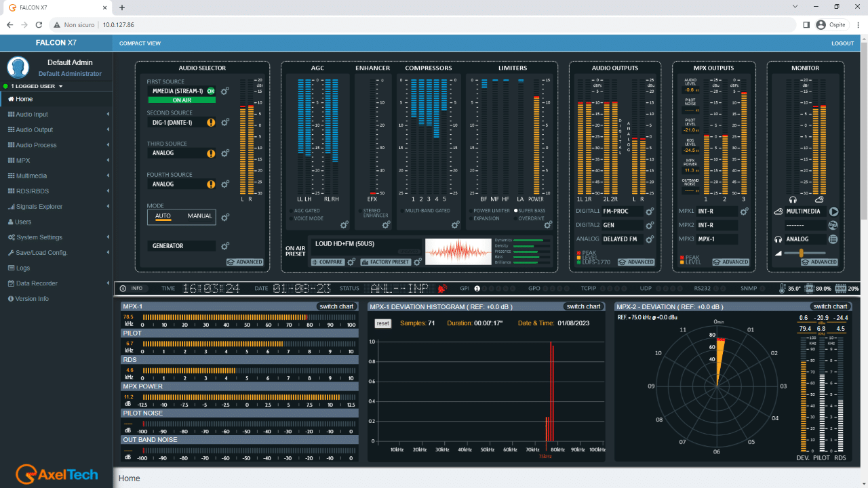Toggle Multi-Band Gated option

[x=425, y=211]
